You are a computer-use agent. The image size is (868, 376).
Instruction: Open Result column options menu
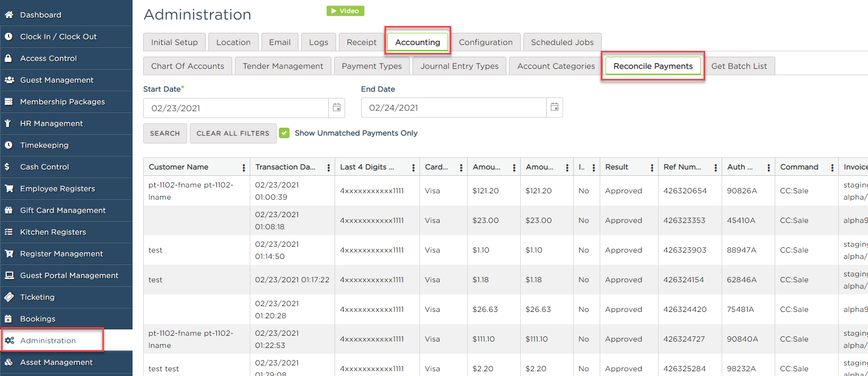[652, 167]
